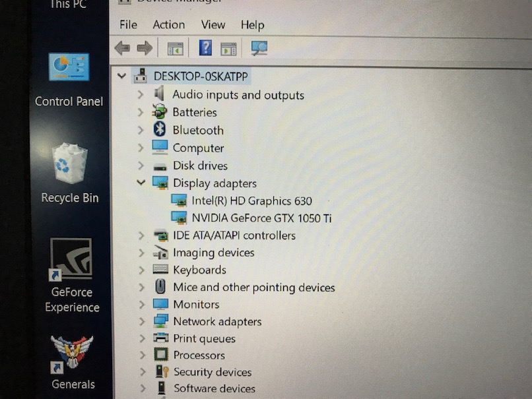Image resolution: width=532 pixels, height=399 pixels.
Task: Select the Security devices label
Action: (213, 372)
